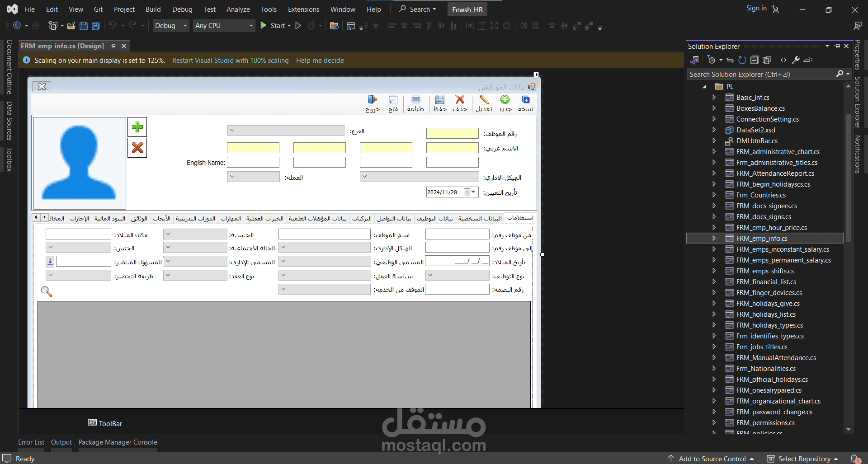Open the Any CPU platform dropdown
This screenshot has height=464, width=868.
[x=224, y=26]
